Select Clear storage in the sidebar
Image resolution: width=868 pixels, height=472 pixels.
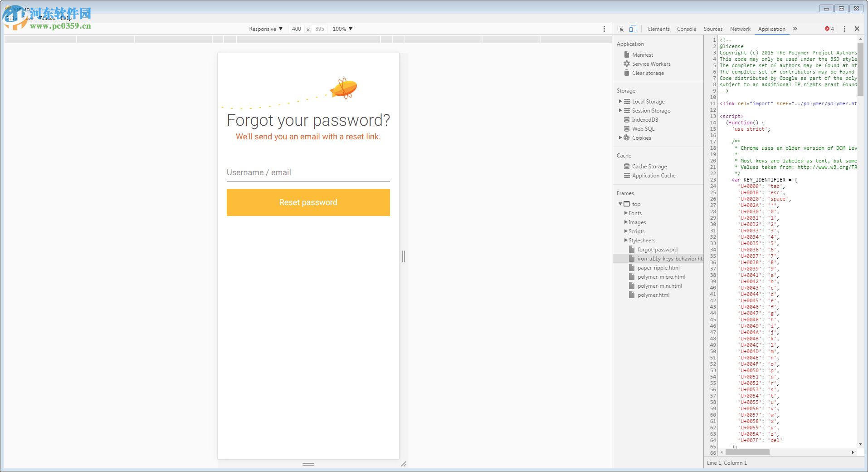tap(648, 73)
